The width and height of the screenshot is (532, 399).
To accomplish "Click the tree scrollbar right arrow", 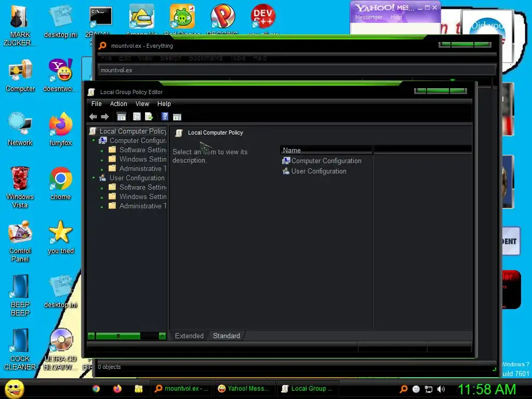I will 162,336.
